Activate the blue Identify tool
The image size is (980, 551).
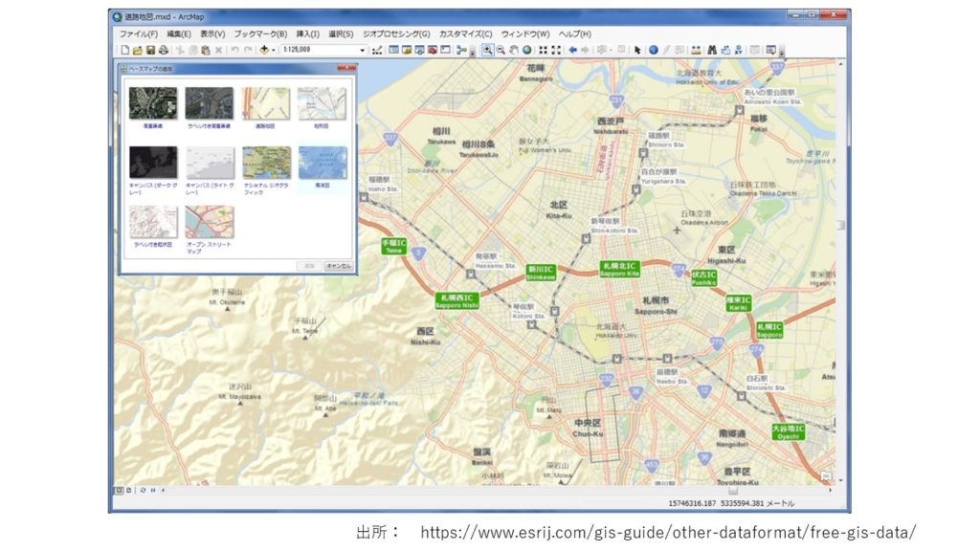click(x=653, y=50)
